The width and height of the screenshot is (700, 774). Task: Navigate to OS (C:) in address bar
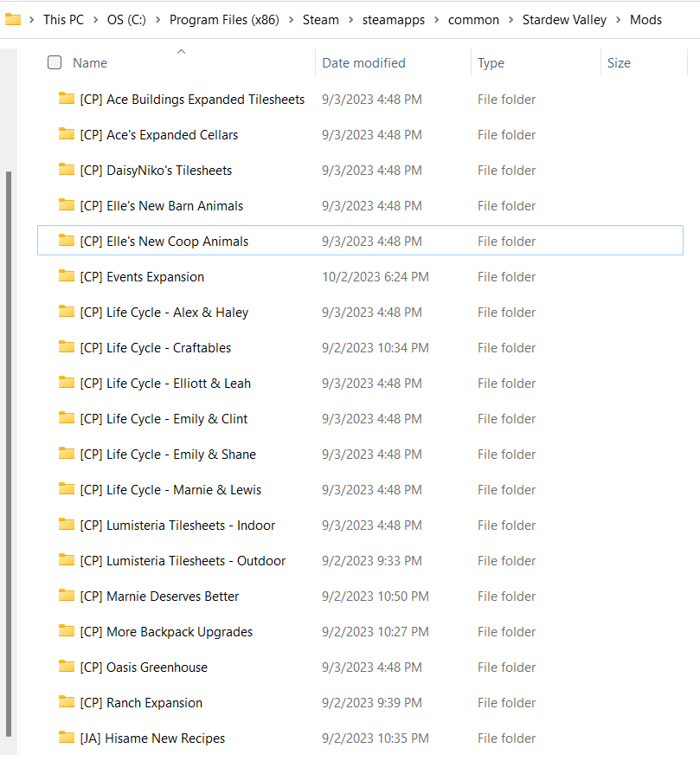(x=127, y=20)
